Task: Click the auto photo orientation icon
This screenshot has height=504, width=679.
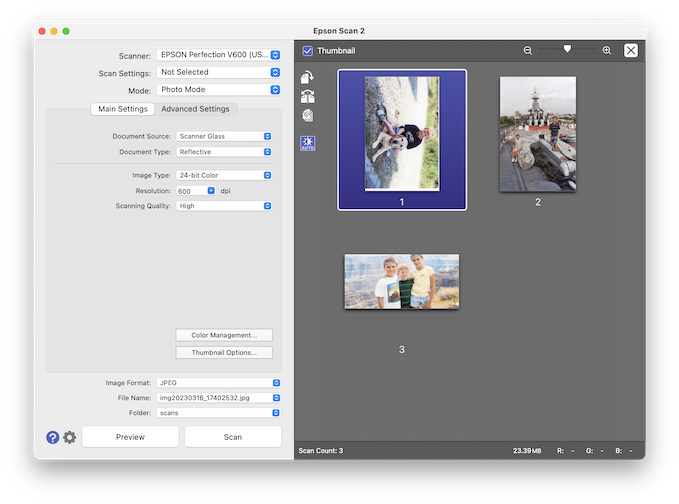Action: point(307,143)
